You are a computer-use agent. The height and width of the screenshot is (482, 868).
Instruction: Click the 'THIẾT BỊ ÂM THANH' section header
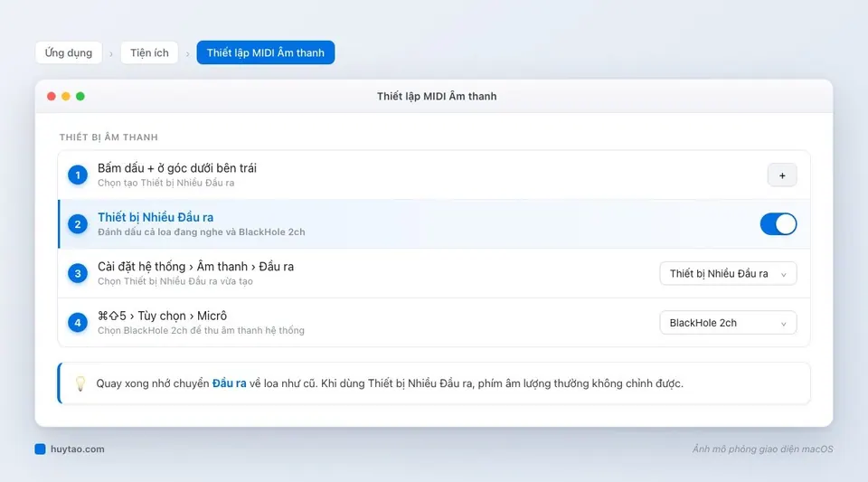pyautogui.click(x=108, y=137)
